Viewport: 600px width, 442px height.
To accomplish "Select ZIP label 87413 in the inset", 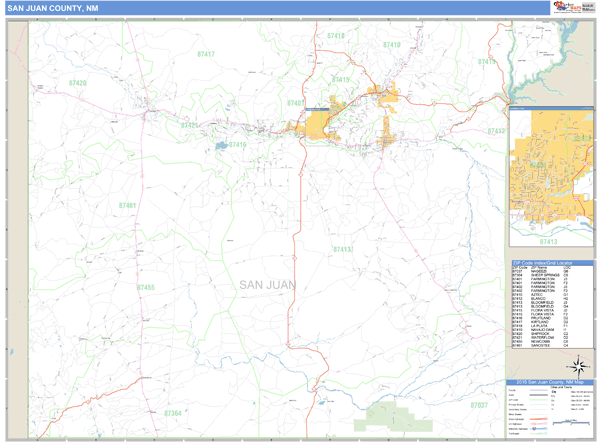I will pos(548,241).
